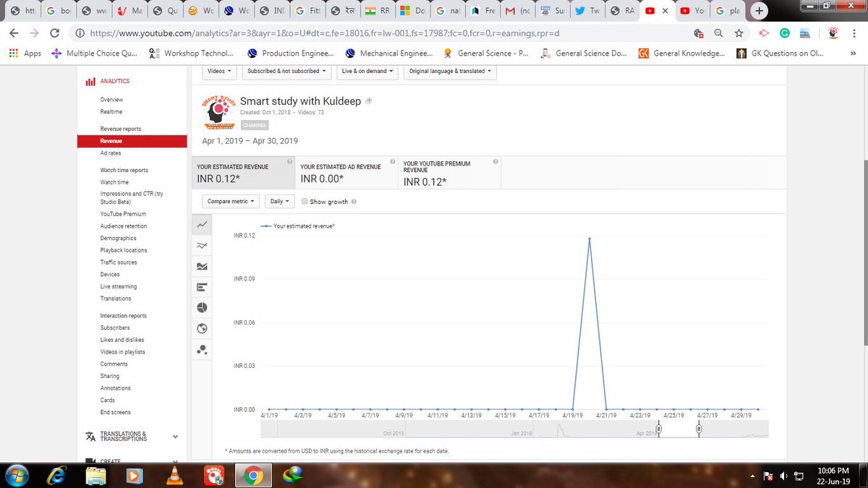Image resolution: width=868 pixels, height=488 pixels.
Task: Select the multi-line chart view icon
Action: 202,246
